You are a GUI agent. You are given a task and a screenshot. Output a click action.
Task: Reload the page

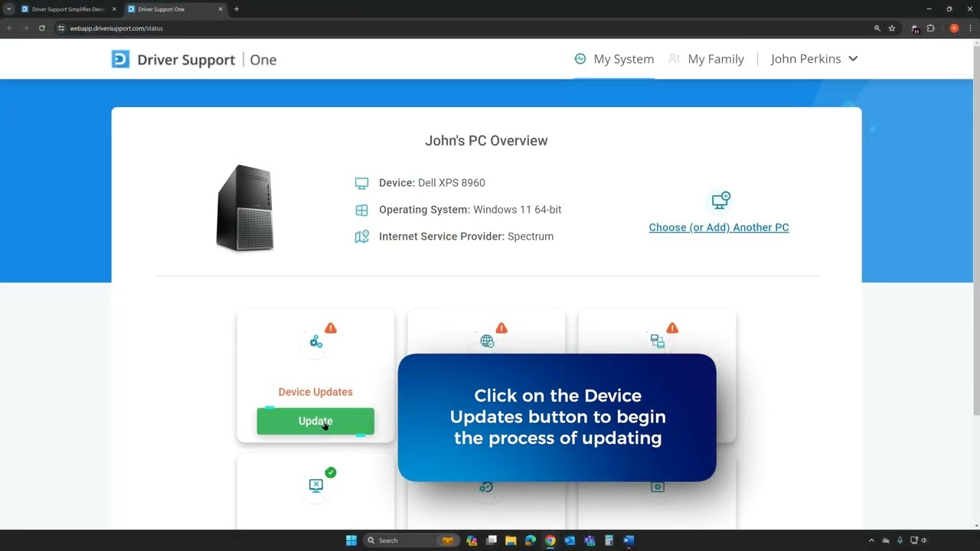[x=41, y=28]
